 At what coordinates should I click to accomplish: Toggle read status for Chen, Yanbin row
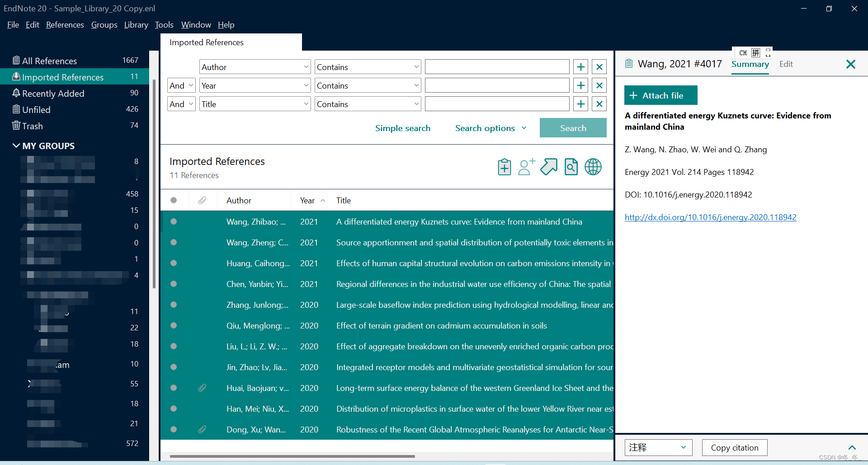click(174, 284)
